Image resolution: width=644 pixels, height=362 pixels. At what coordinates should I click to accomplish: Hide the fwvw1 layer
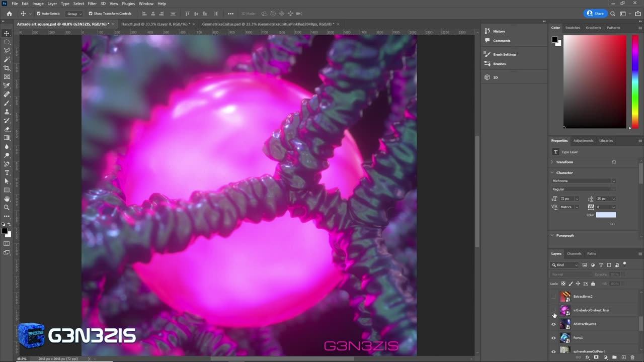point(554,338)
